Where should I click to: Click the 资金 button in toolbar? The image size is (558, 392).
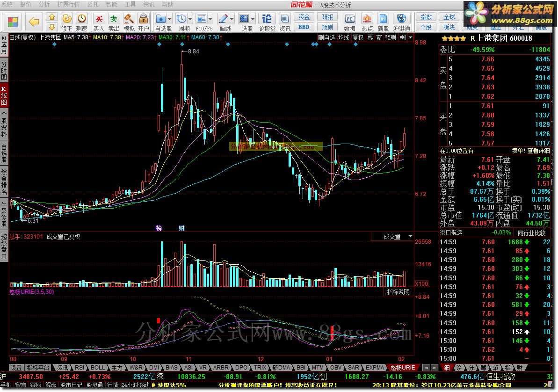coord(304,17)
